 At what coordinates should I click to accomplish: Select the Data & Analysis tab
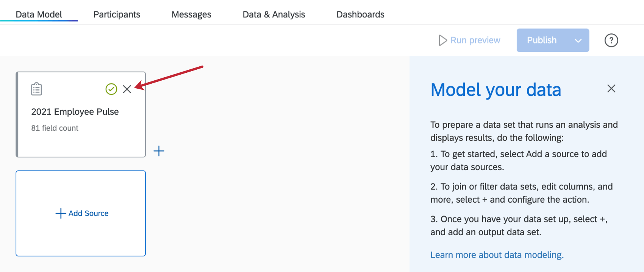click(x=274, y=14)
